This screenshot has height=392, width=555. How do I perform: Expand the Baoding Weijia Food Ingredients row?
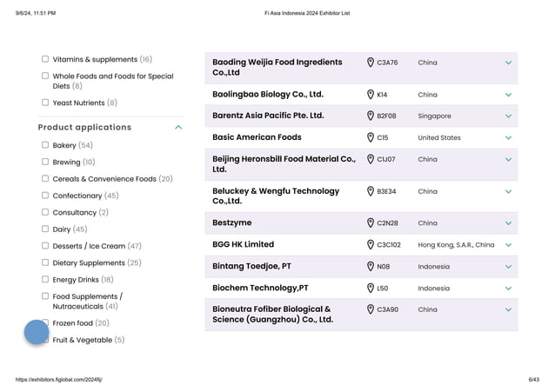tap(508, 63)
